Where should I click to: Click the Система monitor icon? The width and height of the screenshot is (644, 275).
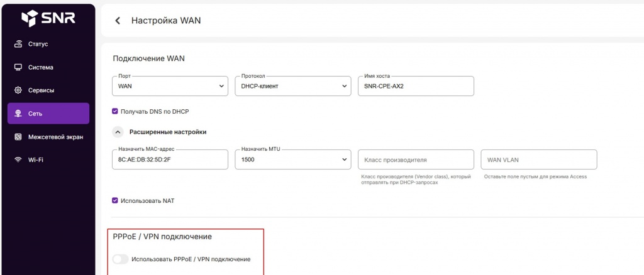18,67
